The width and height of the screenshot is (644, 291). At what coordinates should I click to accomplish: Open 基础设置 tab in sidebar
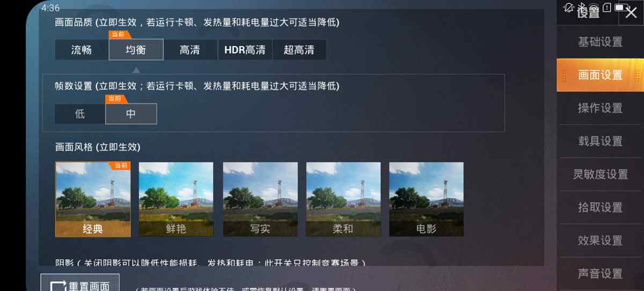point(600,42)
